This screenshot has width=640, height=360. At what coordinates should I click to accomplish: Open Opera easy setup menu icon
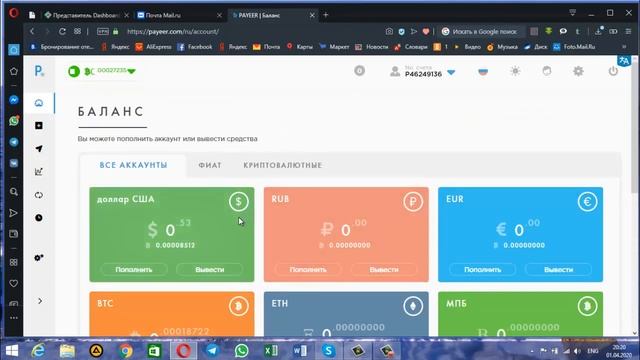[x=628, y=31]
